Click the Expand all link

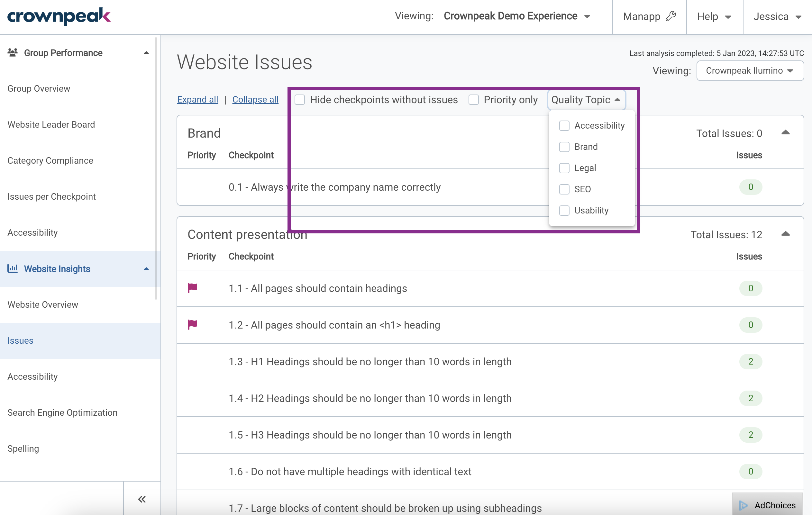click(x=197, y=100)
